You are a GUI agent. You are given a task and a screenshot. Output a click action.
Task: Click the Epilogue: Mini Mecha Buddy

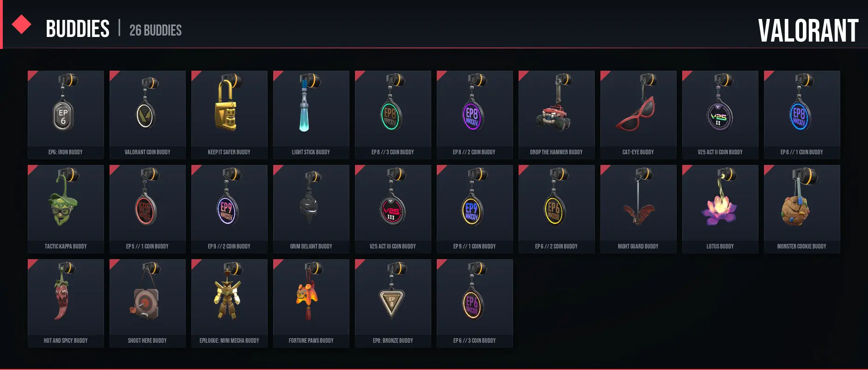(x=229, y=303)
